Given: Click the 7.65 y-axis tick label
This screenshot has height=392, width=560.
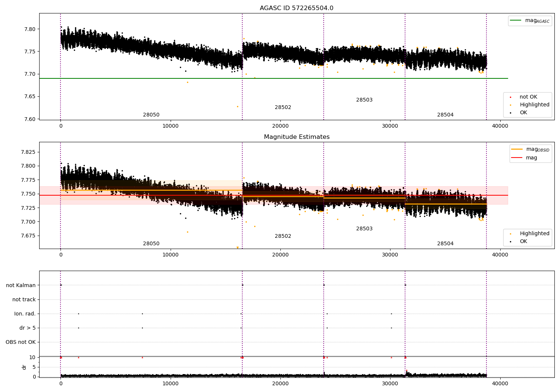Looking at the screenshot, I should [x=29, y=96].
